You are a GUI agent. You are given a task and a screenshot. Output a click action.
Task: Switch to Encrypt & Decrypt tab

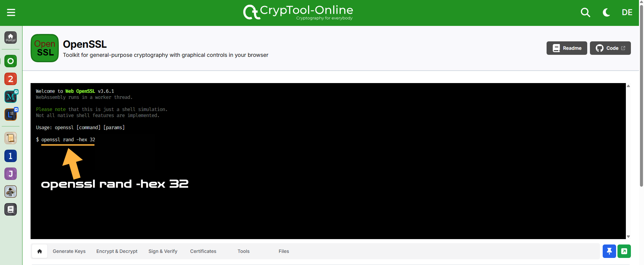[117, 251]
